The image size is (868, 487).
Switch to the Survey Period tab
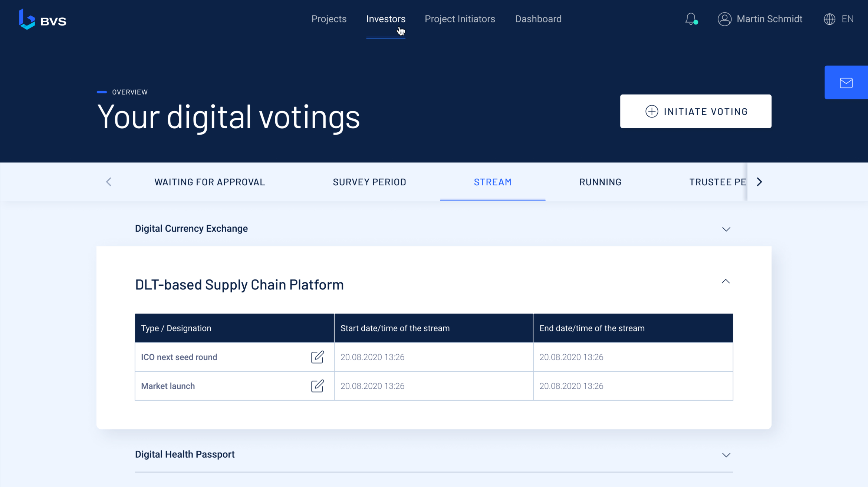pos(369,182)
